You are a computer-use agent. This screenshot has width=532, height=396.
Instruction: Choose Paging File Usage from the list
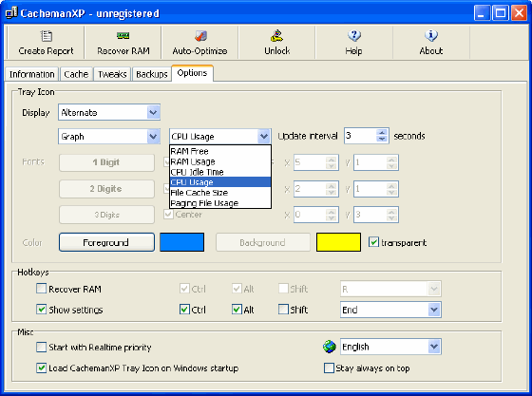(220, 202)
